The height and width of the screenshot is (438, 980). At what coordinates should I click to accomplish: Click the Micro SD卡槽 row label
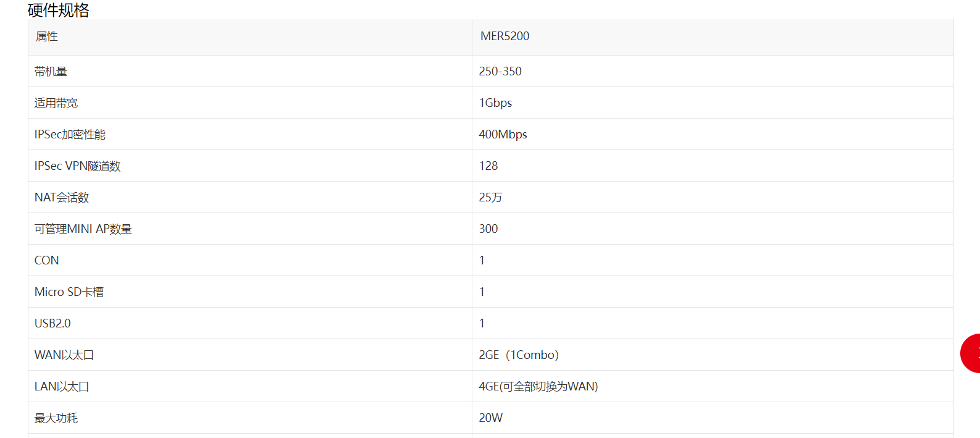coord(69,292)
